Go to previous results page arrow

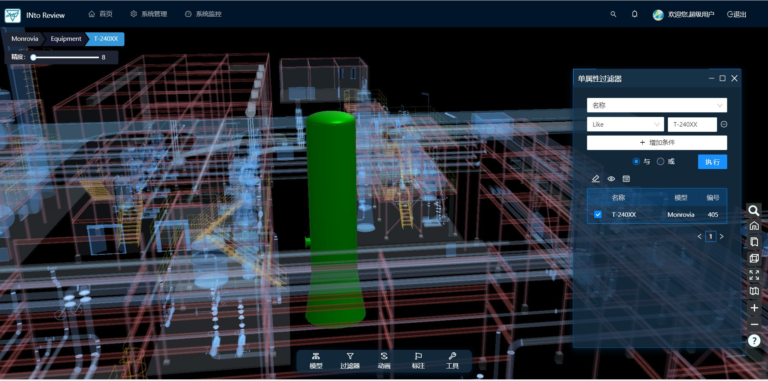point(699,237)
